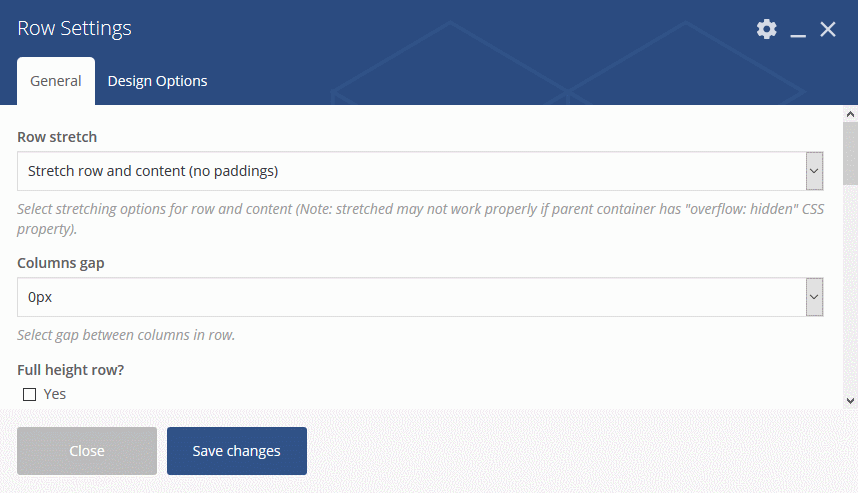Click the scrollbar down arrow

pos(850,401)
